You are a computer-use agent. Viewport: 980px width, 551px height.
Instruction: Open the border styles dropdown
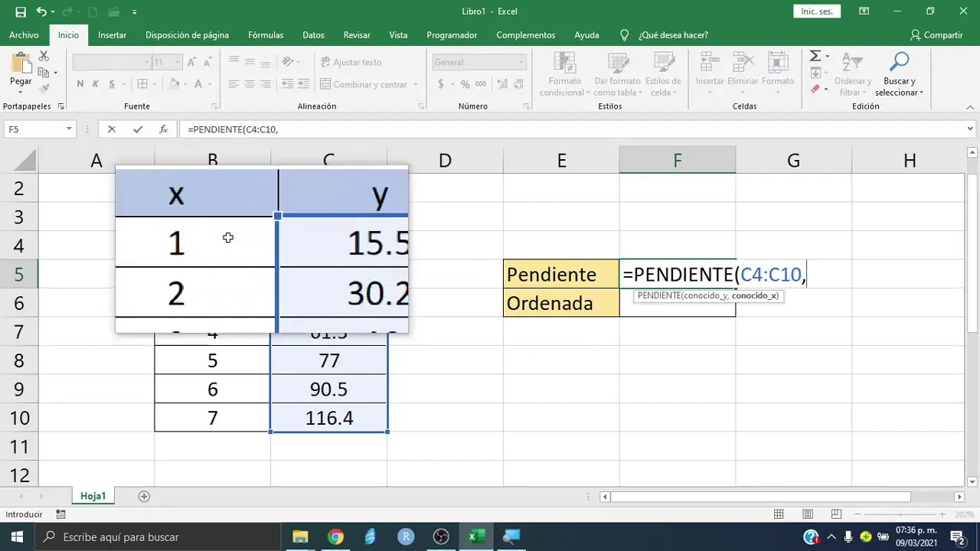coord(155,84)
